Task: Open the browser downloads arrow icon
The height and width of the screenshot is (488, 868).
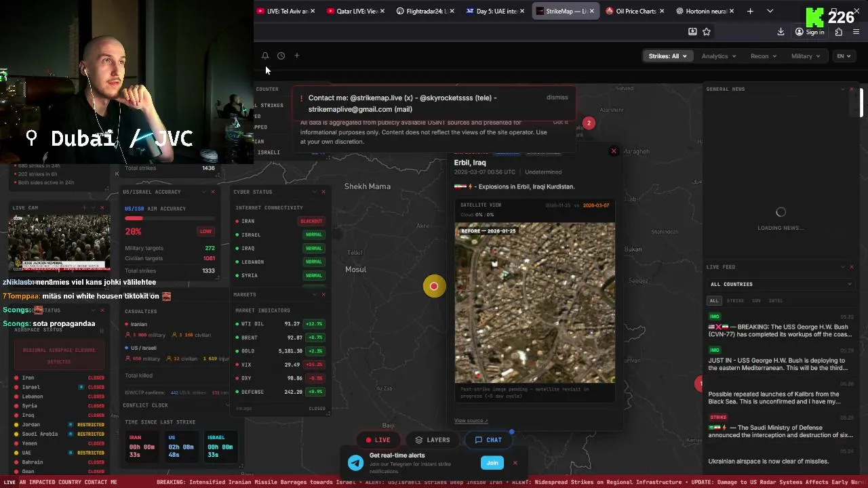Action: coord(781,32)
